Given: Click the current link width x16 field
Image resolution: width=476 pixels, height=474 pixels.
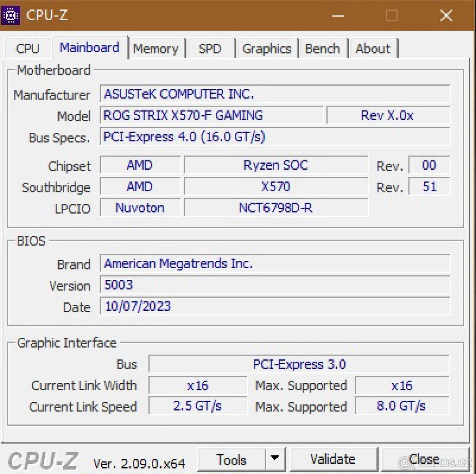Looking at the screenshot, I should pyautogui.click(x=198, y=385).
